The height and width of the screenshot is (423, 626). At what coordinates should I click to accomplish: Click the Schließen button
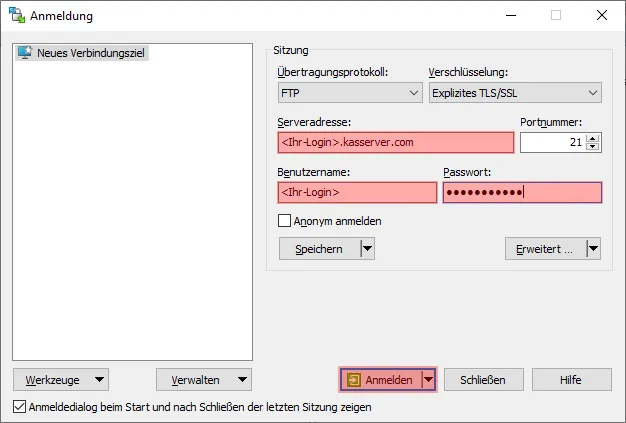tap(483, 380)
